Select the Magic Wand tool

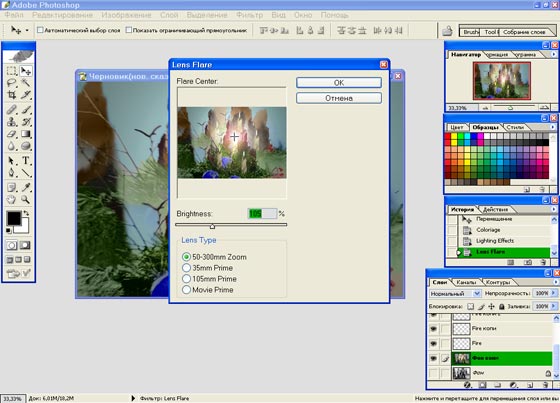coord(25,83)
